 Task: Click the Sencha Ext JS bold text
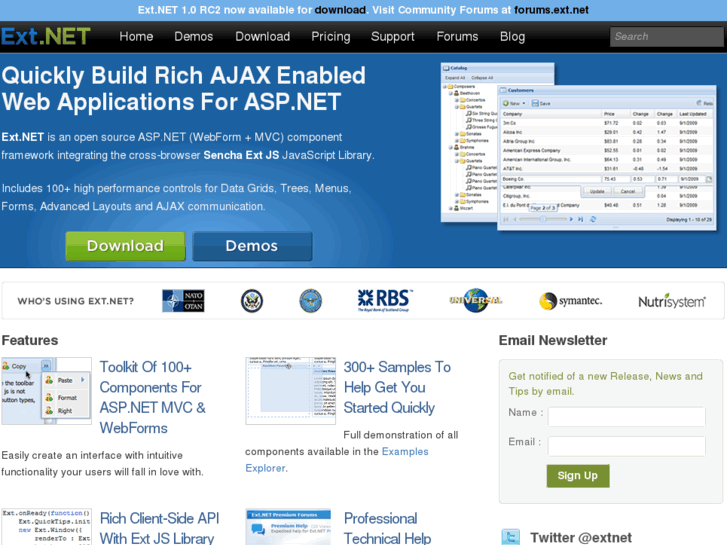click(241, 155)
